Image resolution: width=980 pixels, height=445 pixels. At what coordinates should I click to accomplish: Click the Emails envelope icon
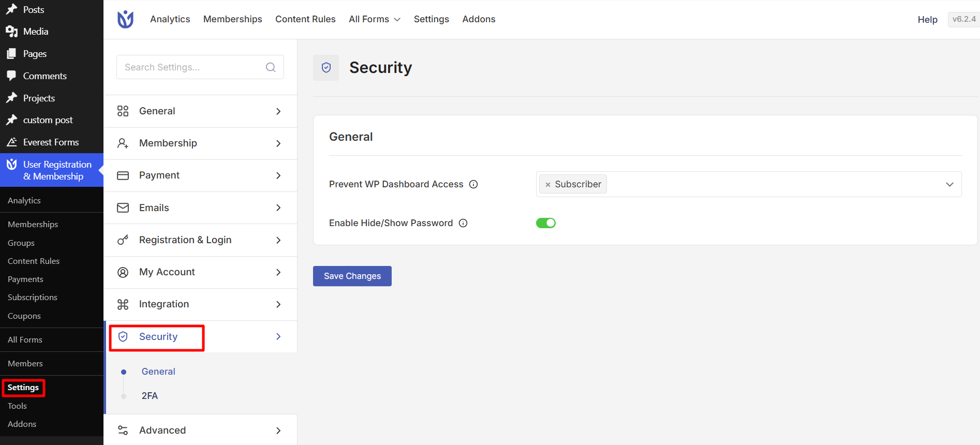tap(123, 207)
